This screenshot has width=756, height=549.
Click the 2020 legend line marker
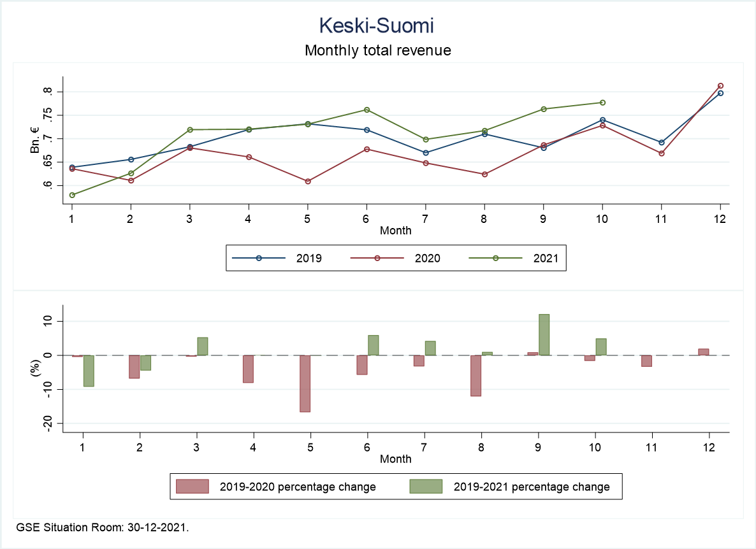(x=377, y=258)
